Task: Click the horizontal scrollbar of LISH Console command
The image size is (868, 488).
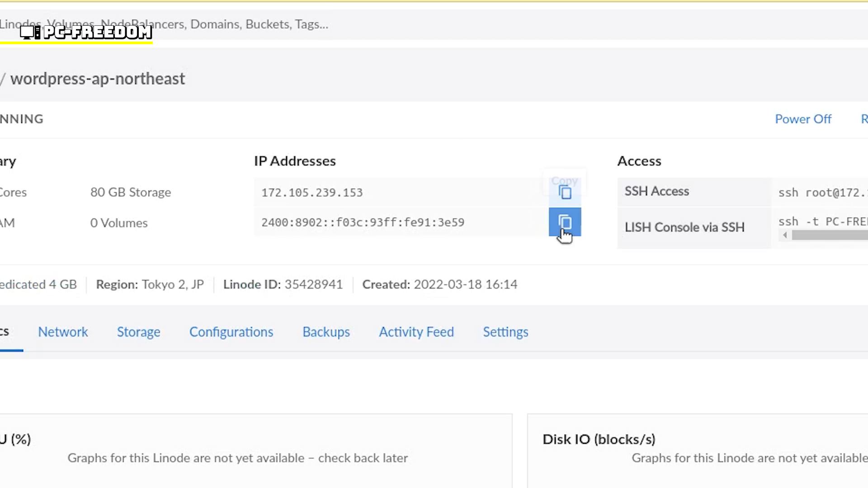Action: pos(830,235)
